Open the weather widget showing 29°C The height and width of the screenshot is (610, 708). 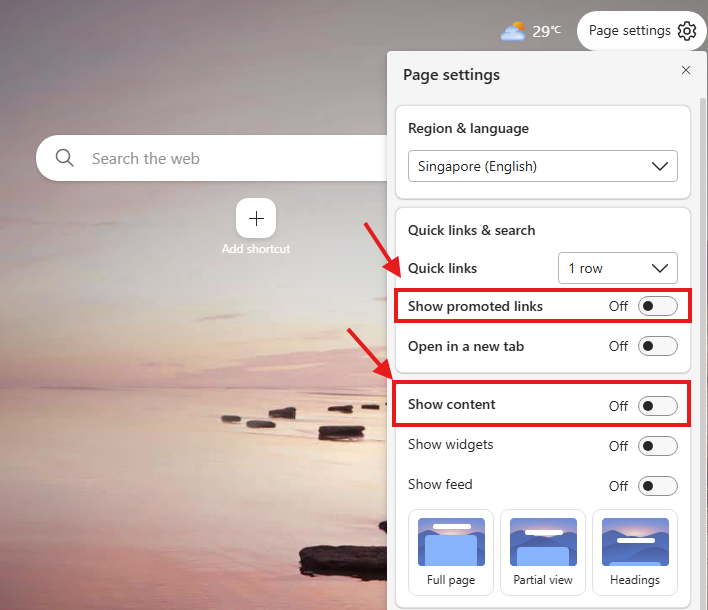coord(531,31)
